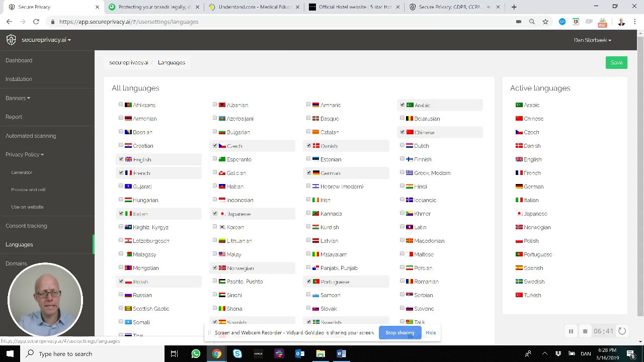Image resolution: width=644 pixels, height=362 pixels.
Task: Click the Stop sharing button
Action: click(x=399, y=332)
